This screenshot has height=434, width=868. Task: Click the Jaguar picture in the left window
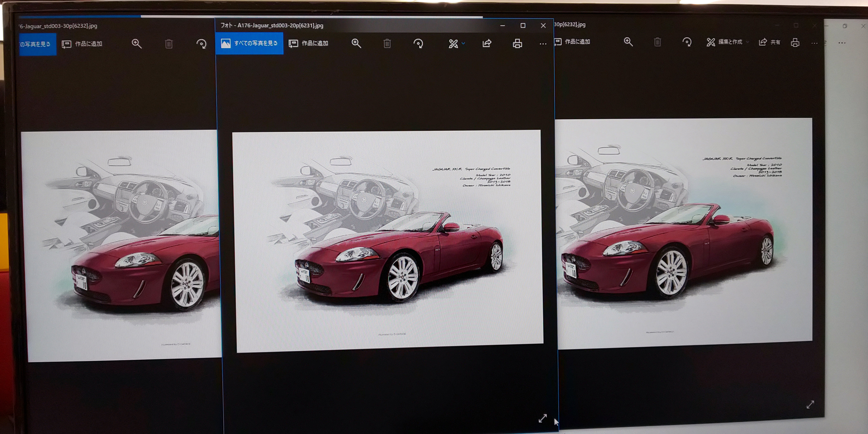click(121, 246)
